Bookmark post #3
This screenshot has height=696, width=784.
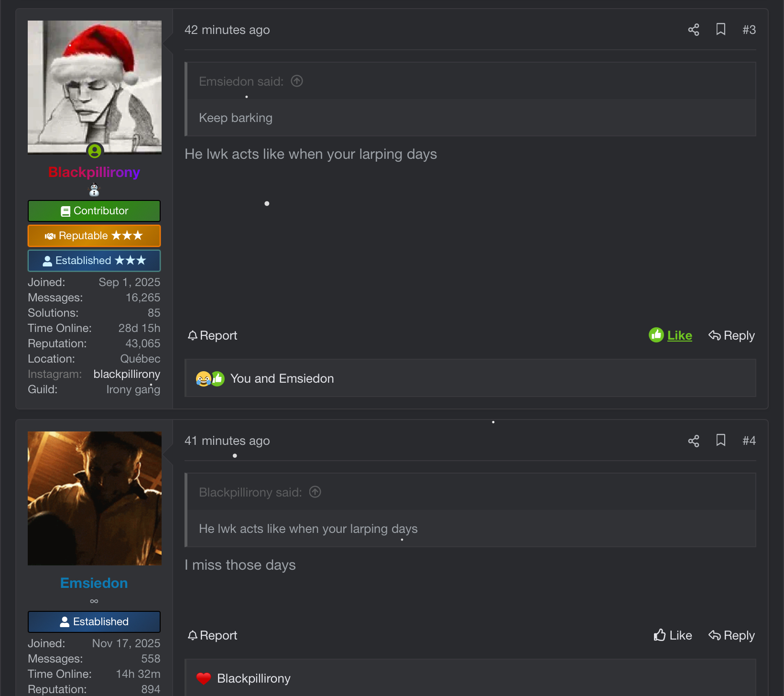point(721,30)
